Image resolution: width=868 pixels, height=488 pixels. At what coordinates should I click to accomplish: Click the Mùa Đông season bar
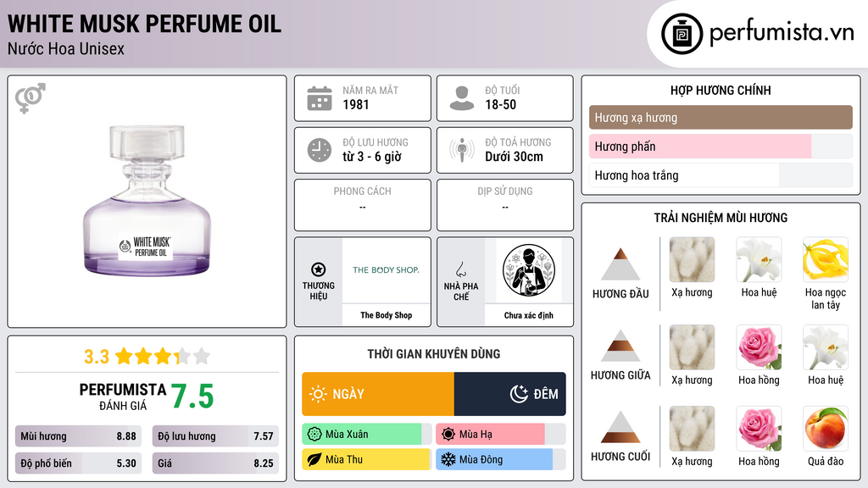click(501, 460)
